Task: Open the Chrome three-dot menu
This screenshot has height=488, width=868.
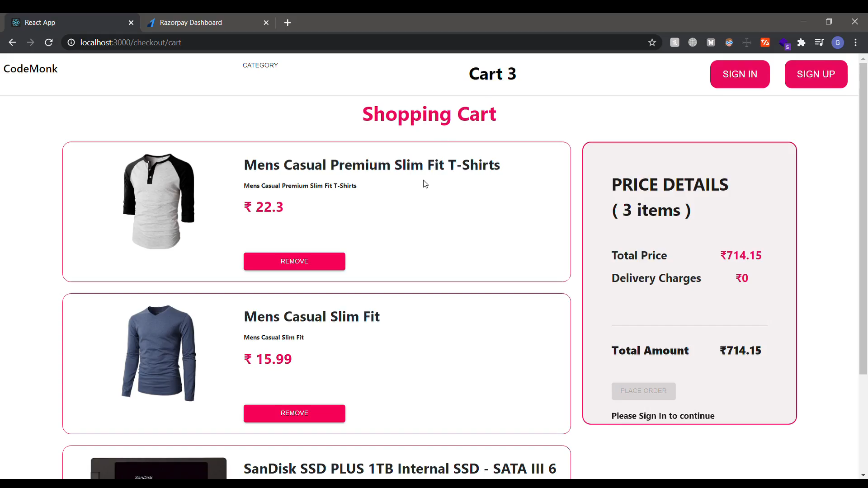Action: pyautogui.click(x=856, y=42)
